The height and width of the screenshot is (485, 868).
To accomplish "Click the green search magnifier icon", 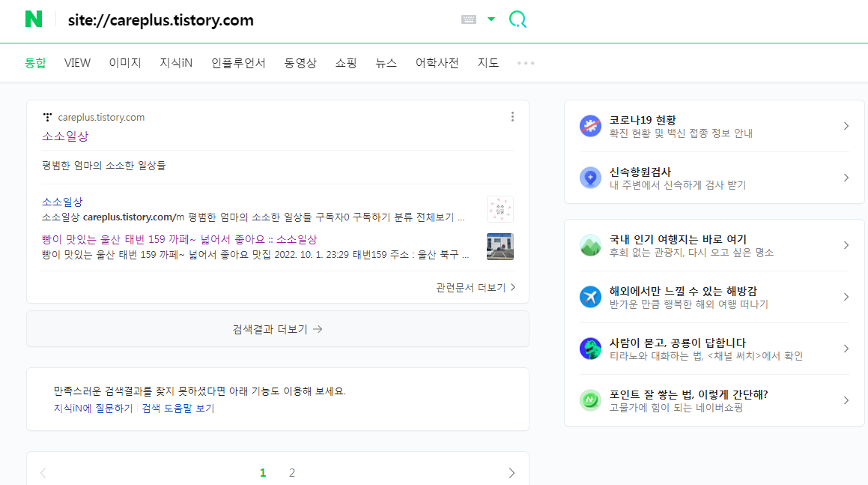I will 518,19.
